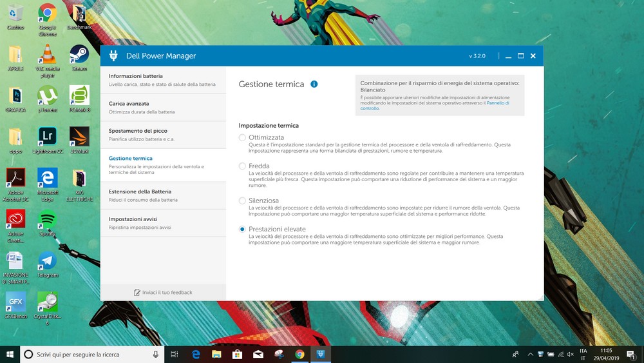Select the Prestazioni elevate radio button
Screen dimensions: 644x363
tap(242, 229)
